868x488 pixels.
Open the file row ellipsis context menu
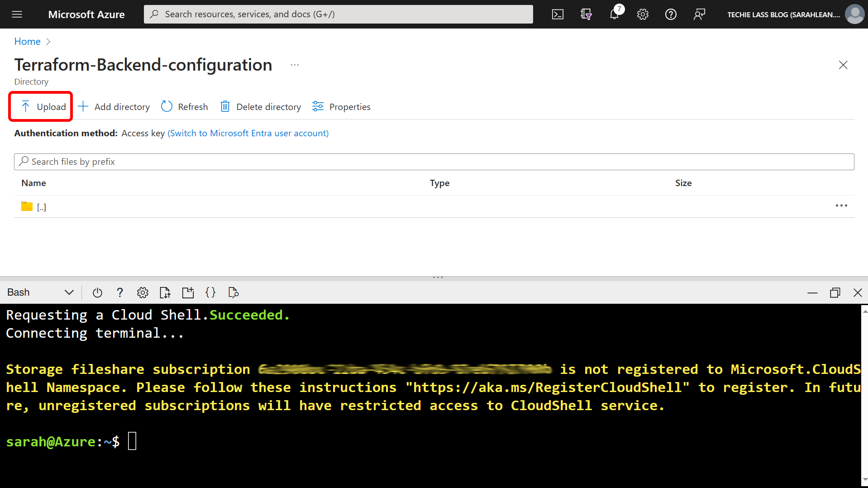pos(841,206)
